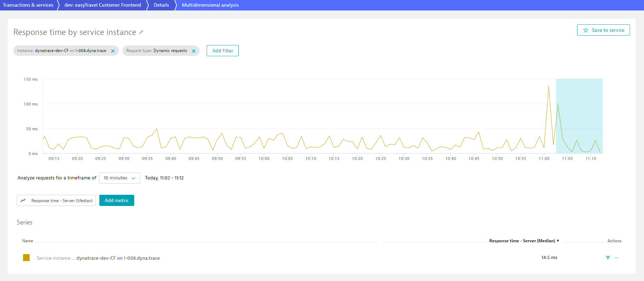
Task: Navigate to Details breadcrumb
Action: [161, 5]
